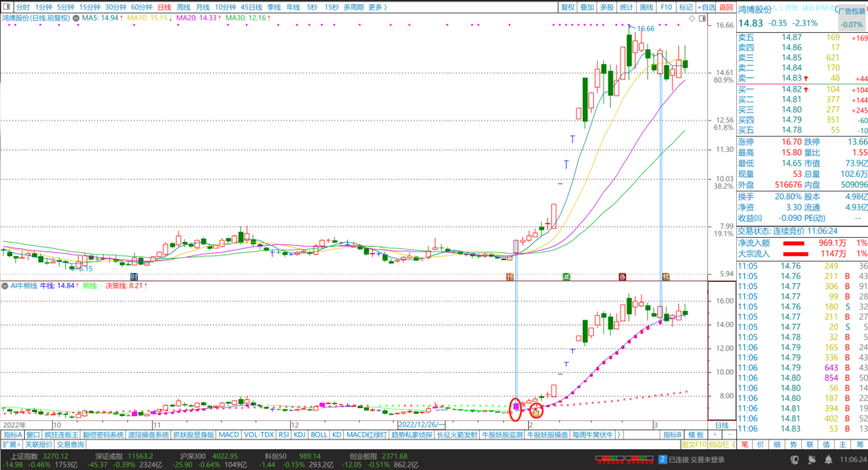
Task: Select the KDJ indicator tab
Action: pos(300,435)
